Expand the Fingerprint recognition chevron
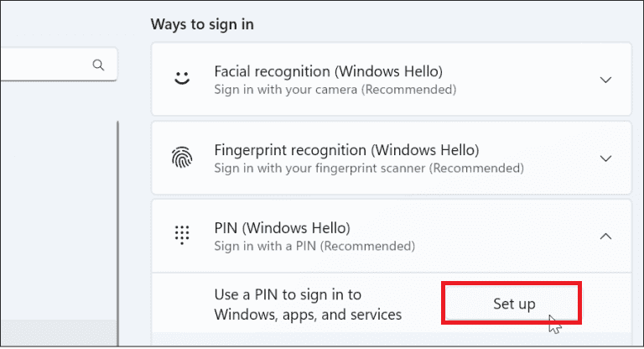 [606, 159]
